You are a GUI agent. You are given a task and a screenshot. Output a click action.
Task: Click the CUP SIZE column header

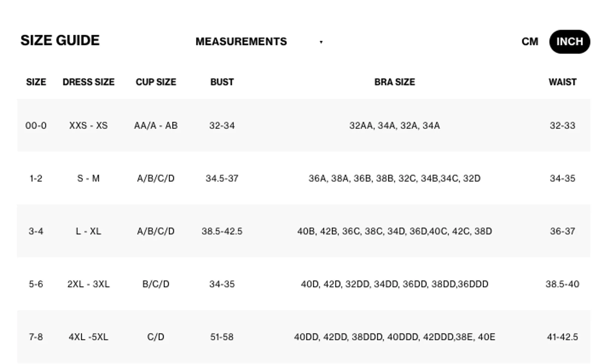156,82
